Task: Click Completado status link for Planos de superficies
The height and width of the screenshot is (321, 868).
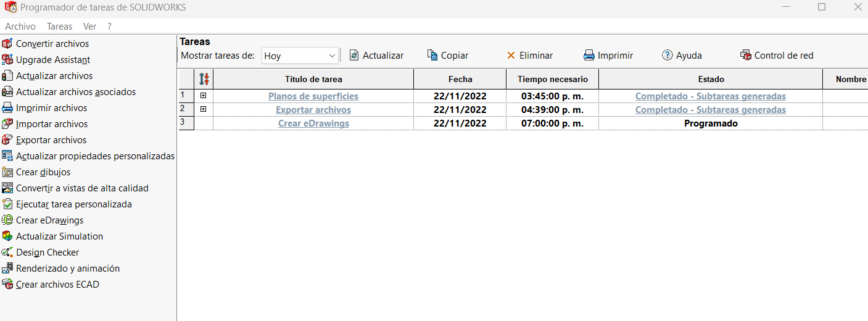Action: [x=711, y=96]
